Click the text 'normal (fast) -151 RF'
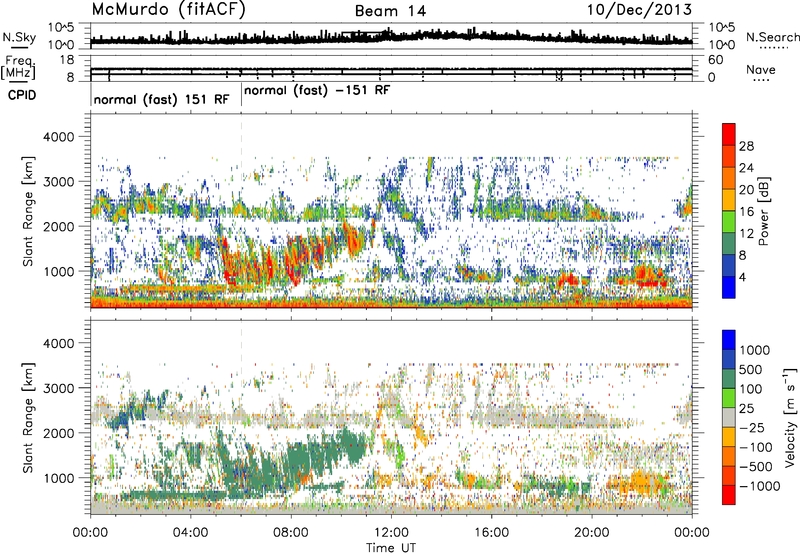 coord(317,90)
